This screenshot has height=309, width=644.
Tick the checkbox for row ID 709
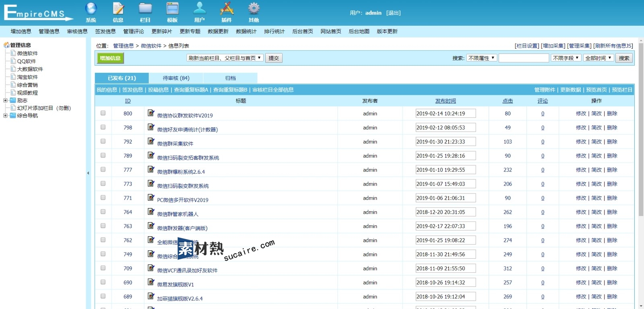click(x=103, y=268)
